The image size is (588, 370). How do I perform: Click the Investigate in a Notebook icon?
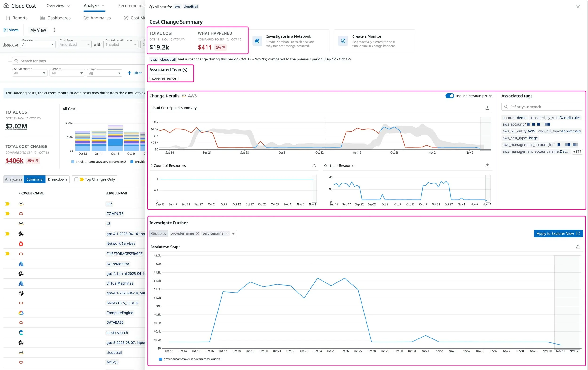coord(257,41)
